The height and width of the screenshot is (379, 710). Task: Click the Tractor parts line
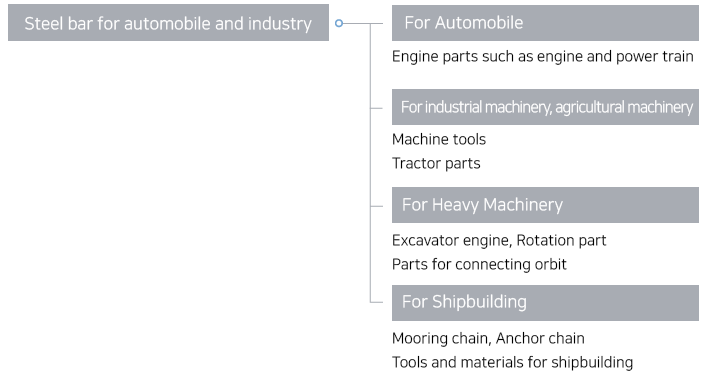click(x=436, y=163)
